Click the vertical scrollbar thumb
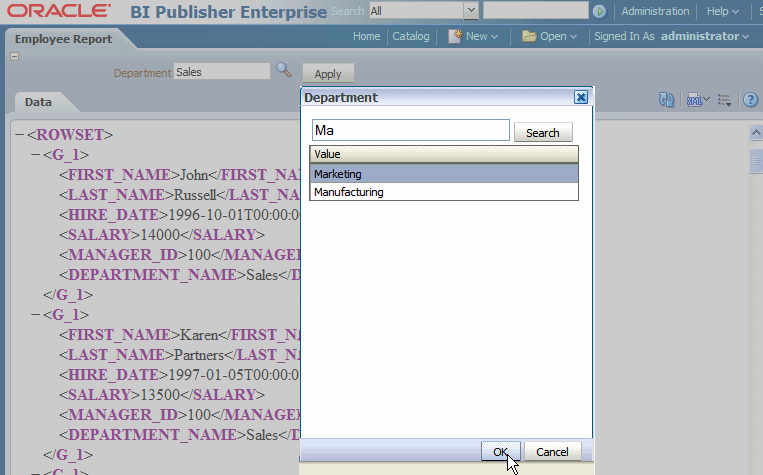 coord(756,161)
